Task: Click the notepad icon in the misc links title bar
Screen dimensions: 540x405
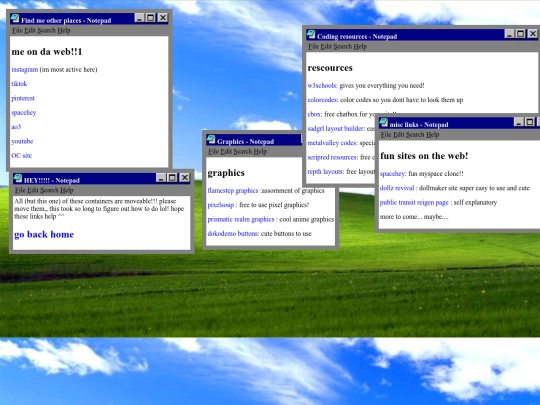Action: coord(383,123)
